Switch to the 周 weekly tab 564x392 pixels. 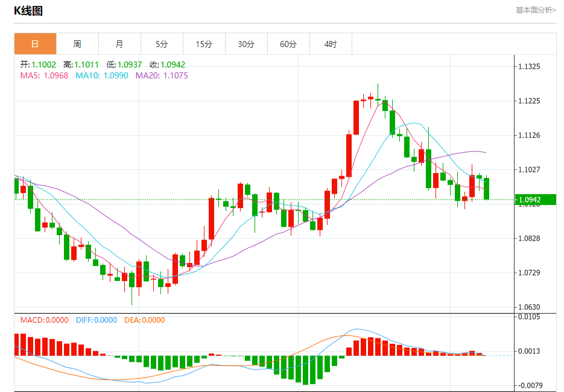[77, 44]
